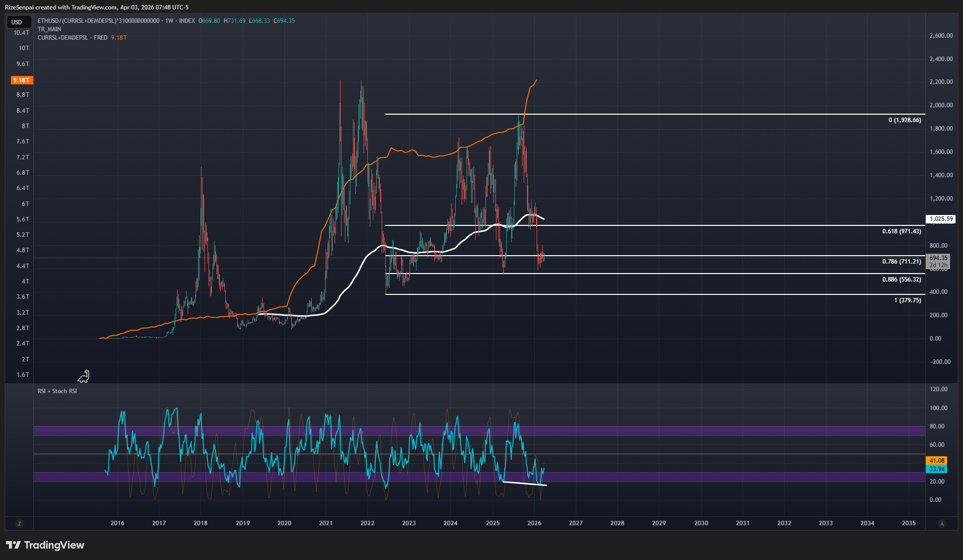The height and width of the screenshot is (560, 963).
Task: Click the TR_MAIN indicator legend
Action: pyautogui.click(x=49, y=29)
